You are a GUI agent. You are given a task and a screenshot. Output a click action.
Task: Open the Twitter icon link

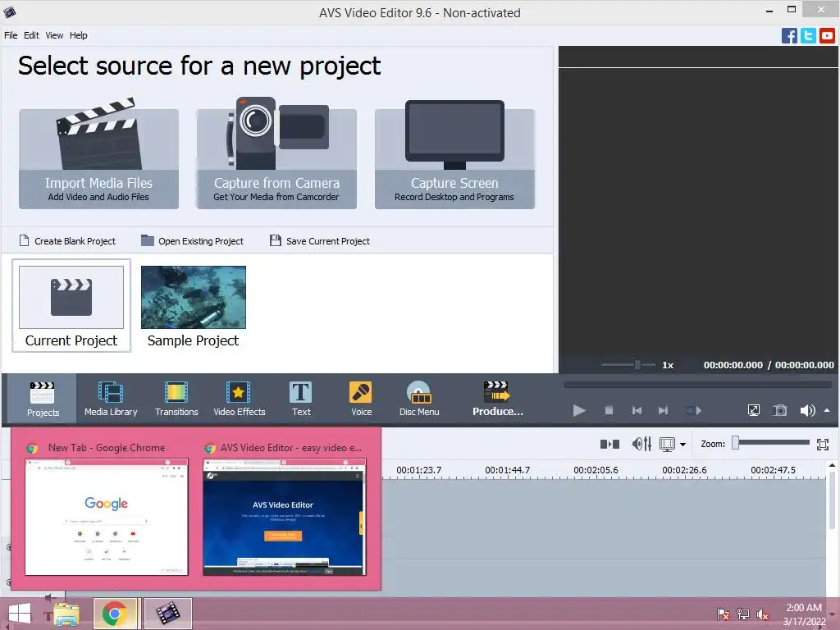point(808,36)
